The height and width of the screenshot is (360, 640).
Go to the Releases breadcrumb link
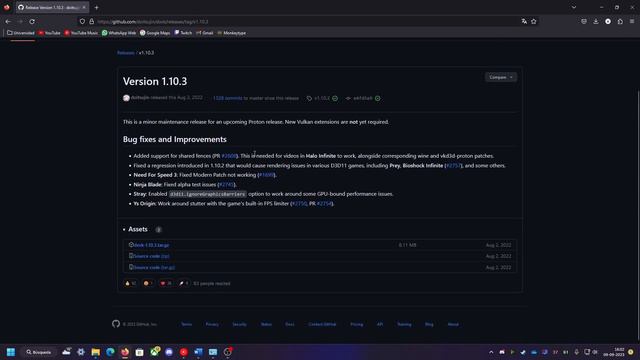126,53
